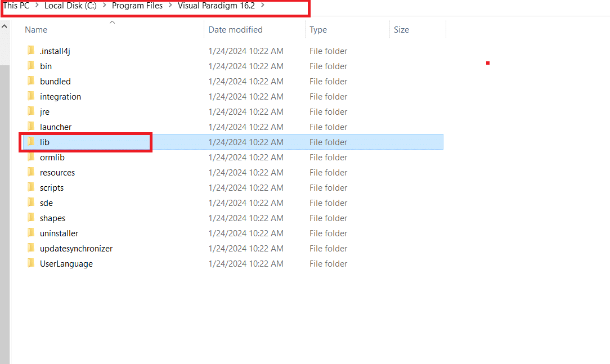Select the integration folder name
Image resolution: width=610 pixels, height=364 pixels.
(x=60, y=97)
